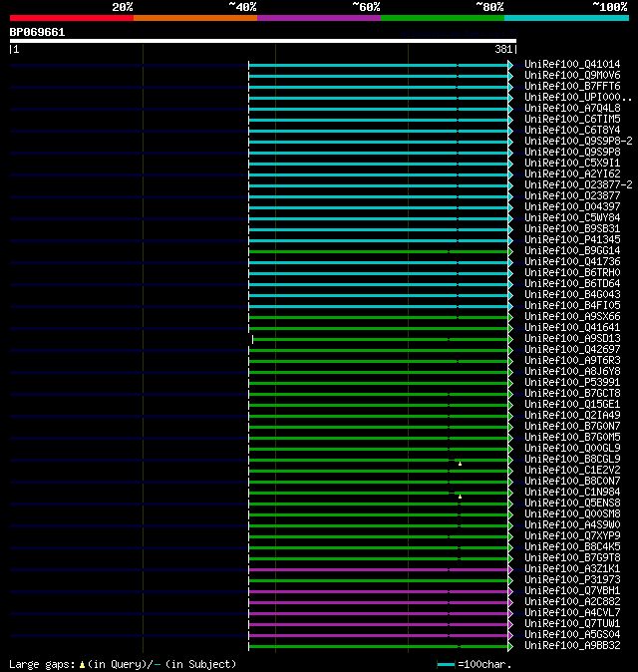The height and width of the screenshot is (672, 638).
Task: Click UniRef100_A4CVL7 label
Action: click(572, 613)
